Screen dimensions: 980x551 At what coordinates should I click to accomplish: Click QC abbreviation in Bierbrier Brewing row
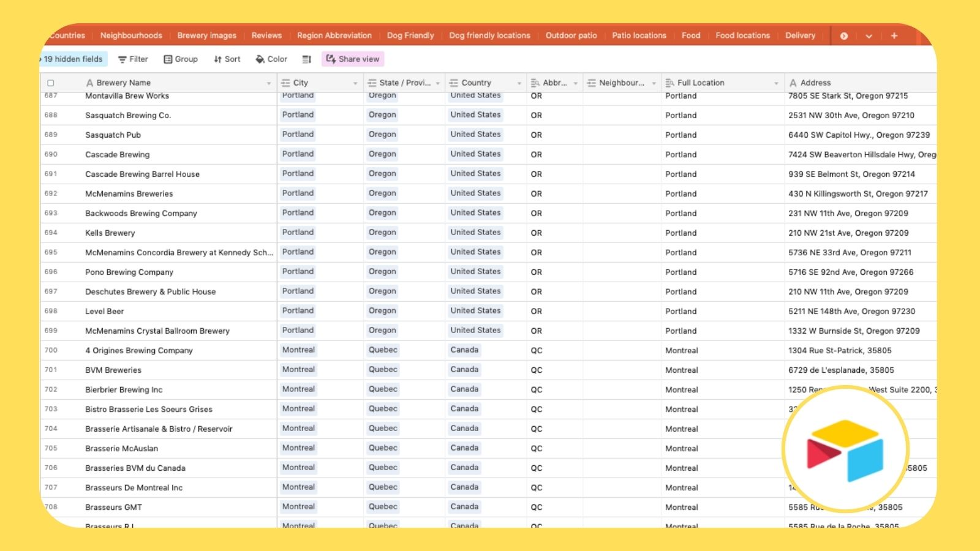coord(537,389)
